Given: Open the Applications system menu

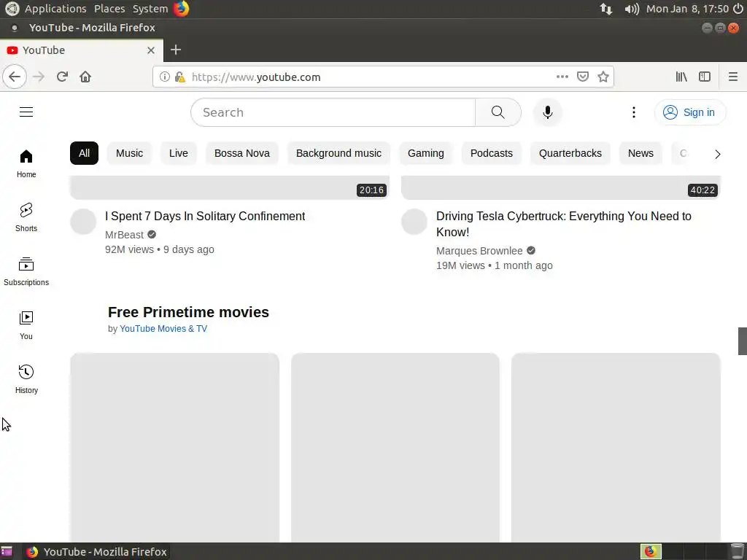Looking at the screenshot, I should click(55, 9).
